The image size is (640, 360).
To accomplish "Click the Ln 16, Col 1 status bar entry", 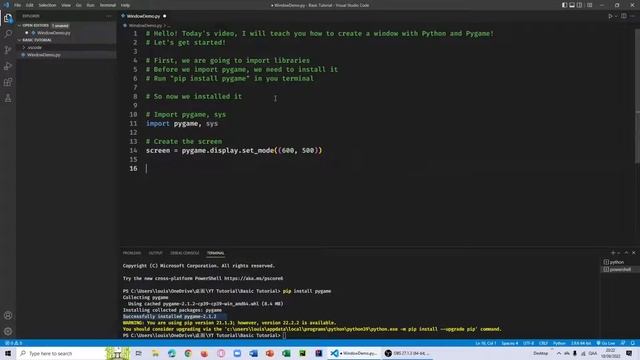I will pos(486,343).
